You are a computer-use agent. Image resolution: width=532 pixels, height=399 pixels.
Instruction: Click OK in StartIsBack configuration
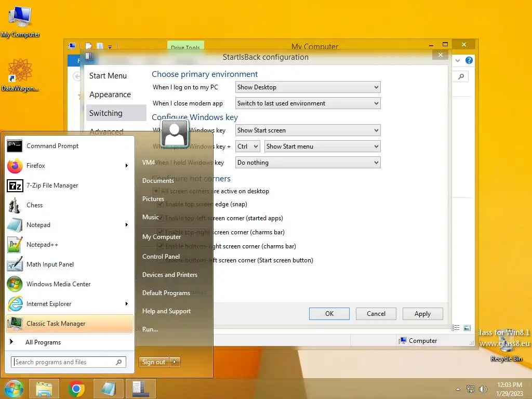329,314
